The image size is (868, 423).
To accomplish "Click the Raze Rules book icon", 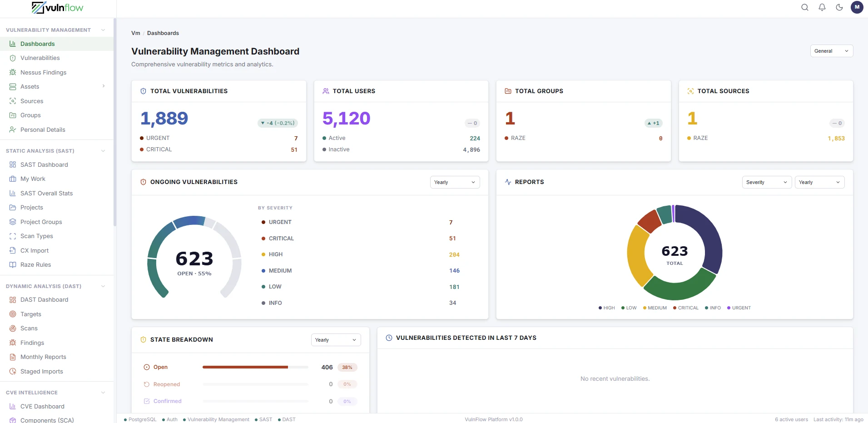I will pos(13,265).
